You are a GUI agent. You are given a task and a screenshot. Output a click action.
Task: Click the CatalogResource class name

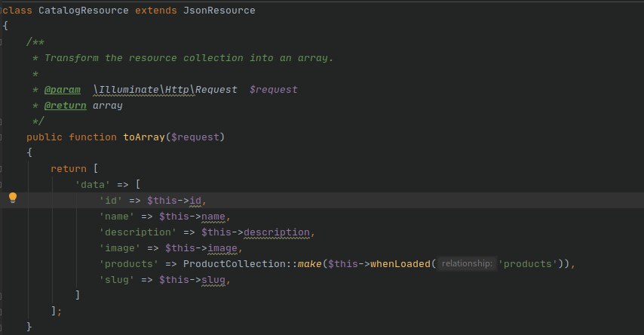(x=84, y=11)
